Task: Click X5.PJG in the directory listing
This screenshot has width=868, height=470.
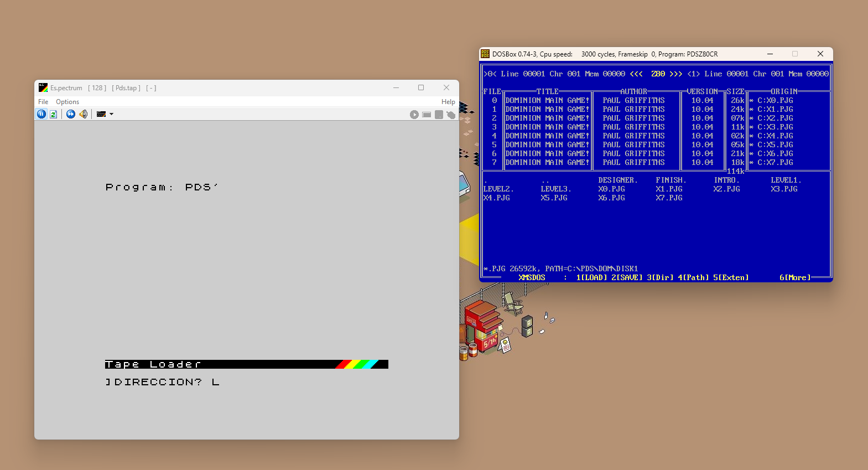Action: coord(554,198)
